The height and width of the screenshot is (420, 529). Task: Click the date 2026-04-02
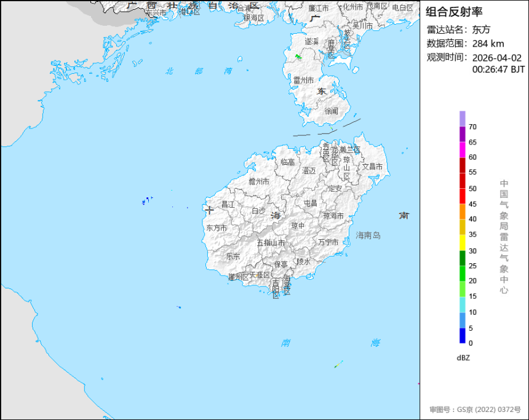tap(496, 58)
